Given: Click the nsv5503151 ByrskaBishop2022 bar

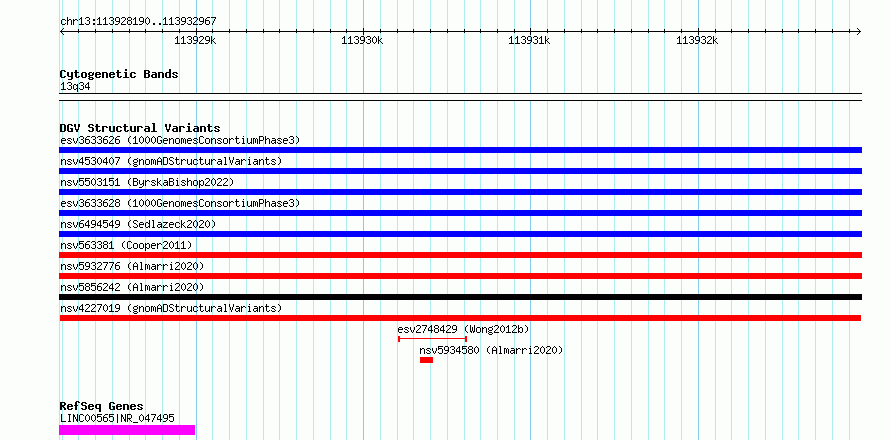Looking at the screenshot, I should point(460,192).
